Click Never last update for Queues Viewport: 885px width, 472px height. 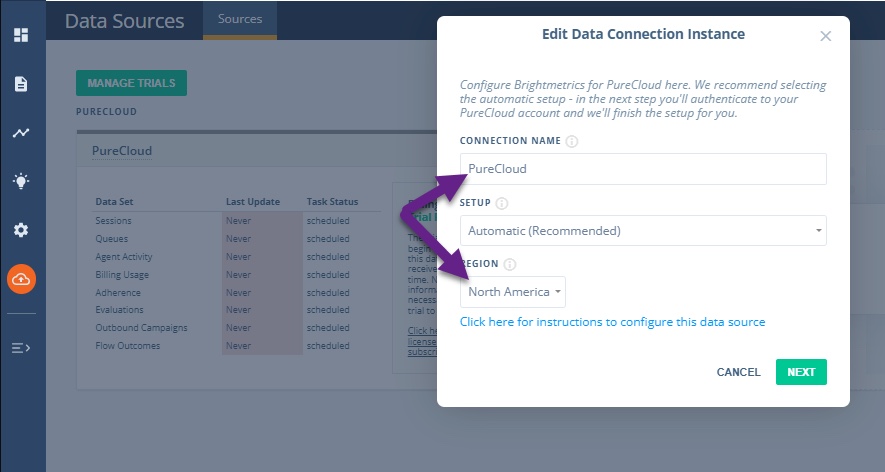pos(238,239)
